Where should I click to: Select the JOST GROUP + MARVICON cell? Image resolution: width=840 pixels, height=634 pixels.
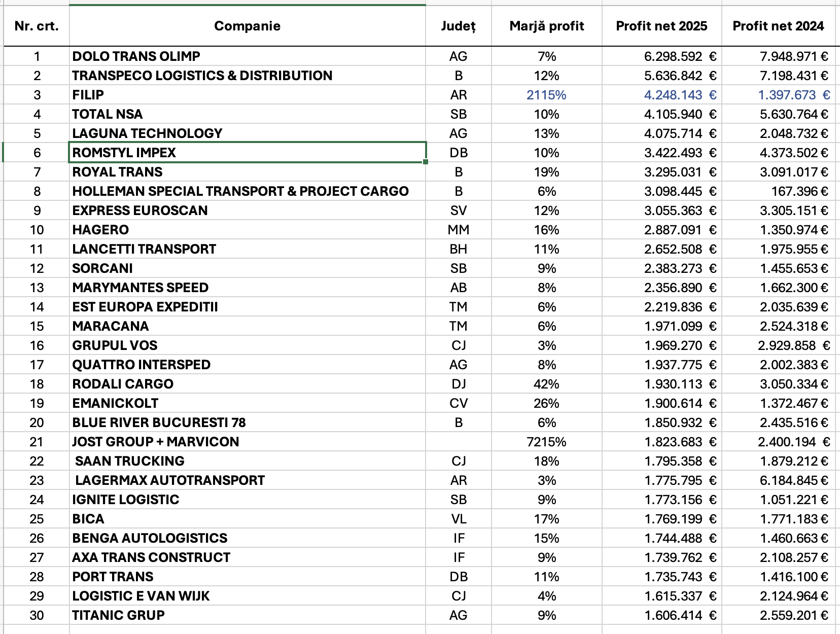pyautogui.click(x=248, y=442)
